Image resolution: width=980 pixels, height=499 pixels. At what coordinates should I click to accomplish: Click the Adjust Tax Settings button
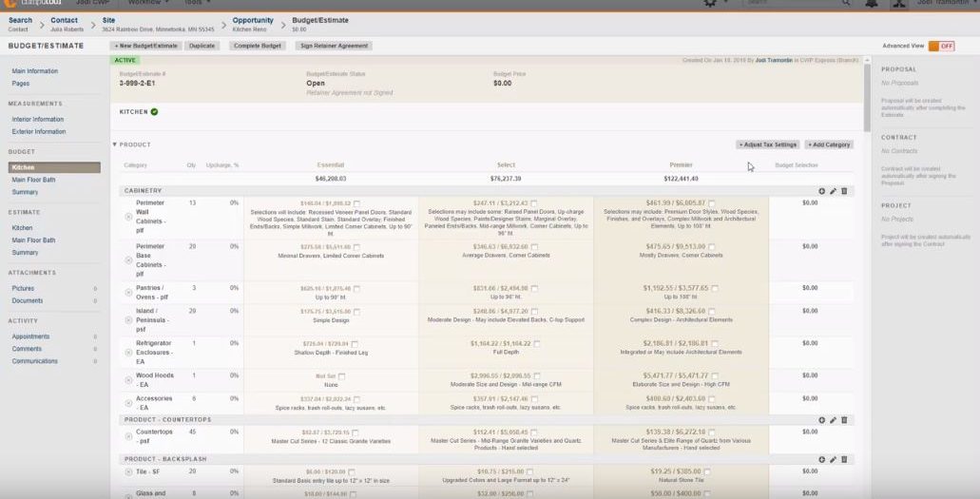(767, 144)
